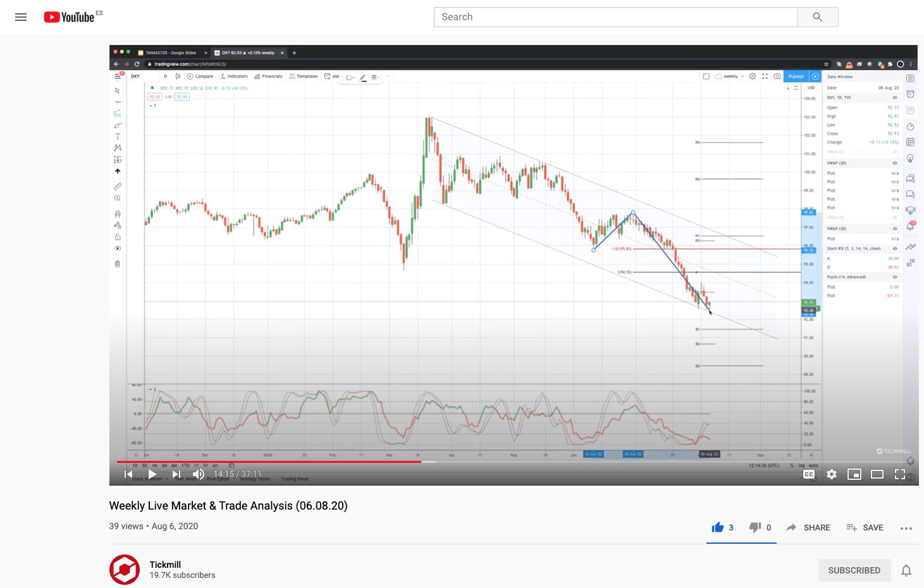Enter full screen on the player
This screenshot has width=924, height=588.
pyautogui.click(x=900, y=474)
